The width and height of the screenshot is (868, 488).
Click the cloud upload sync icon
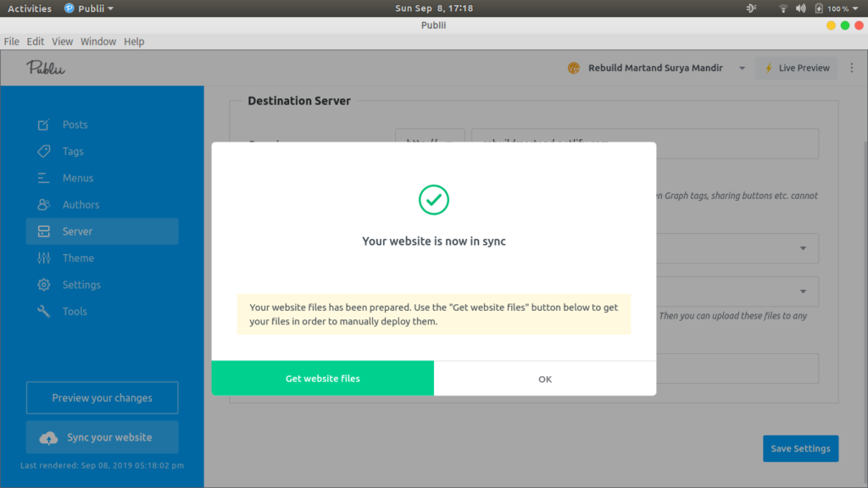[48, 438]
